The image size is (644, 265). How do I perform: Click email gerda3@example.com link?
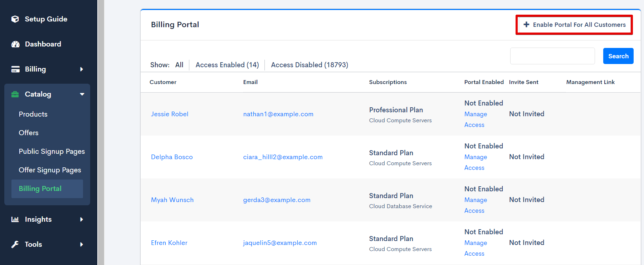[x=277, y=200]
